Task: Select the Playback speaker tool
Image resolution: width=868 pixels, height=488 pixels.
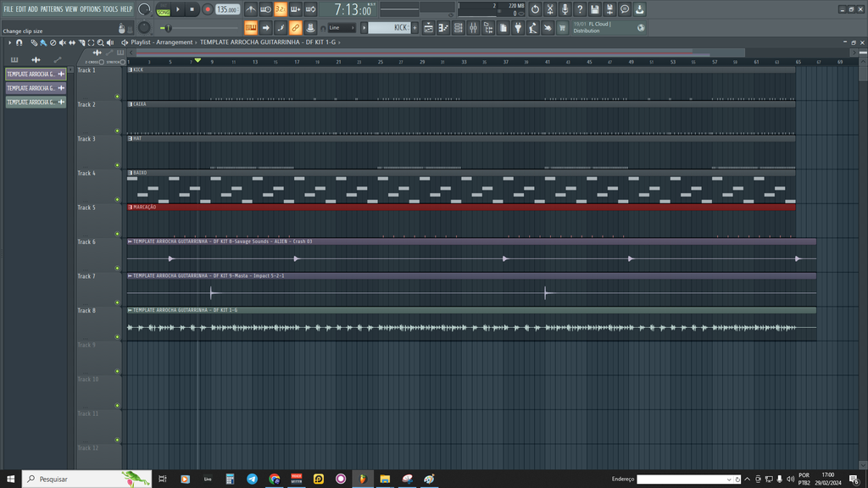Action: 110,42
